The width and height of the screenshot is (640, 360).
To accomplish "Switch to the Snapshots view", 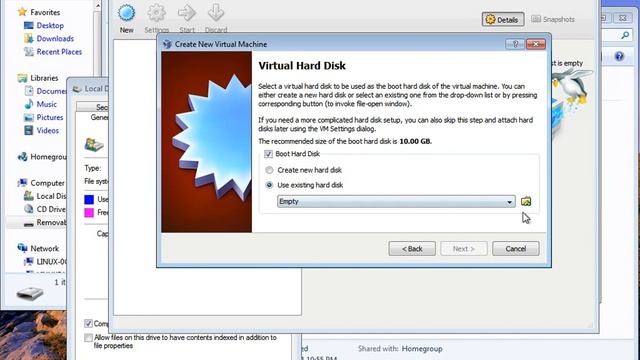I will (x=553, y=19).
